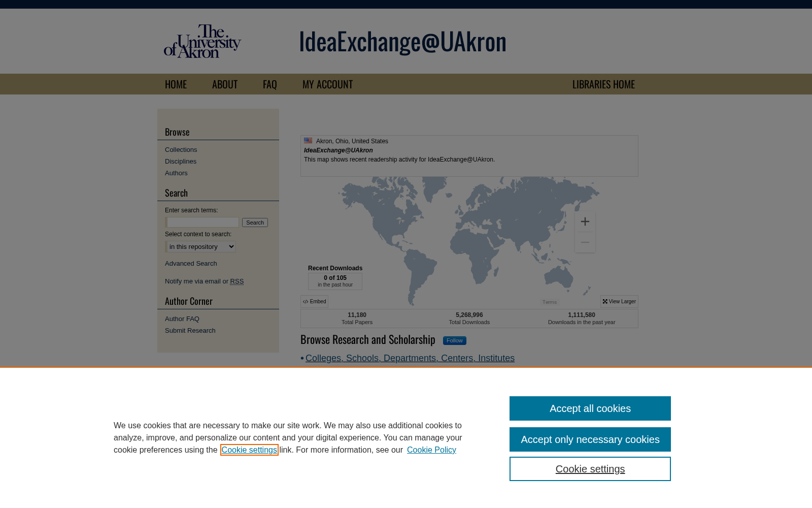
Task: Click the Follow button
Action: [x=455, y=341]
